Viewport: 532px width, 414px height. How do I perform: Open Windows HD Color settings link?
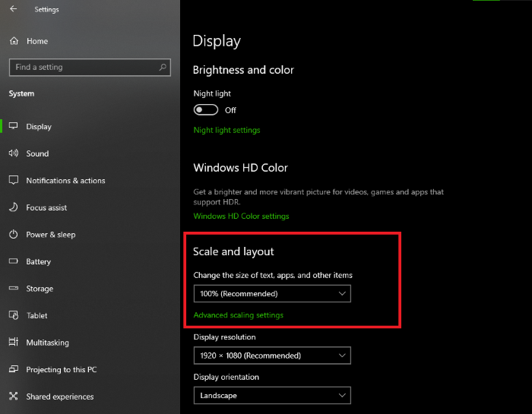point(241,216)
